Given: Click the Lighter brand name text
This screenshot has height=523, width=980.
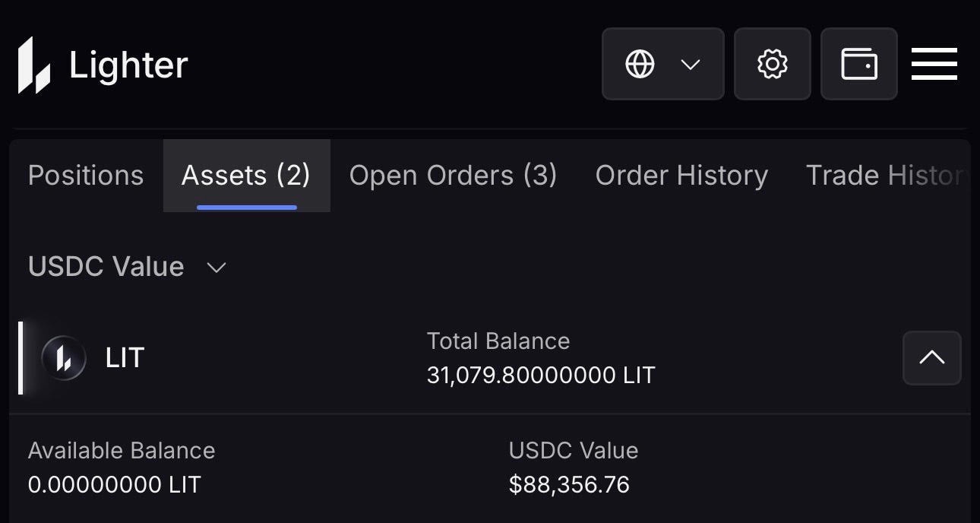Looking at the screenshot, I should tap(128, 65).
